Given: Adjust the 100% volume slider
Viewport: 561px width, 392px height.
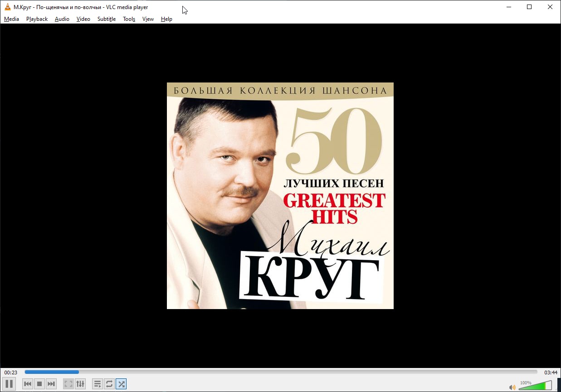Looking at the screenshot, I should click(535, 386).
